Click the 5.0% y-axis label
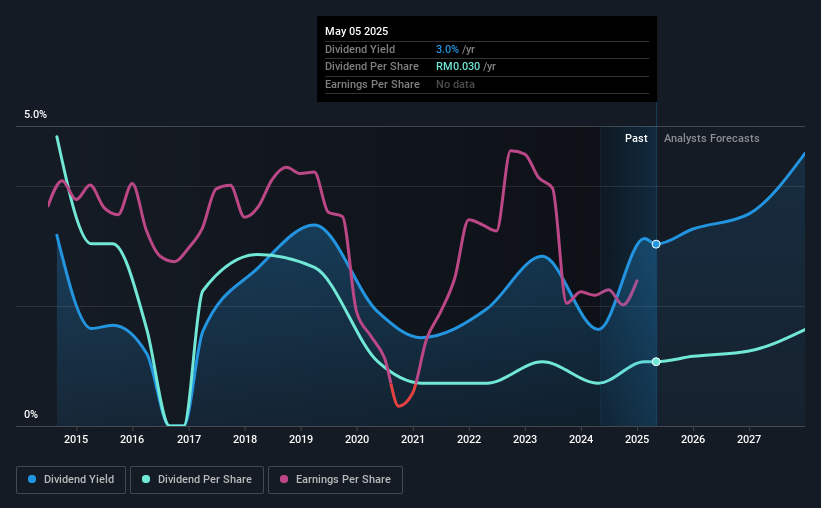 [x=35, y=115]
